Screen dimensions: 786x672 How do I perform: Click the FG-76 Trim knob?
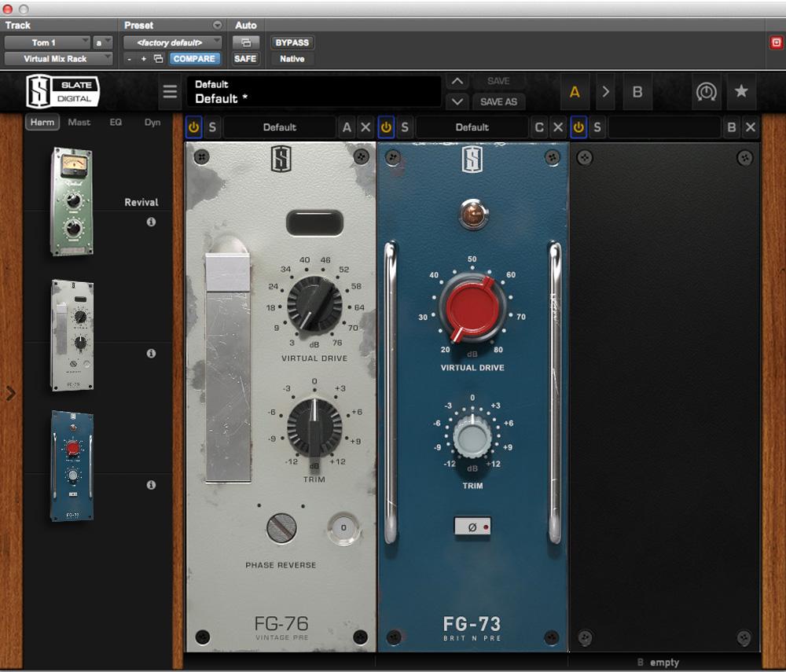[314, 427]
